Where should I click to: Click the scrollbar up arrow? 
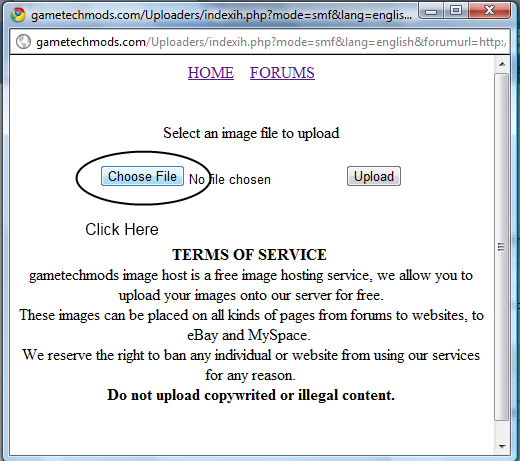click(x=502, y=64)
